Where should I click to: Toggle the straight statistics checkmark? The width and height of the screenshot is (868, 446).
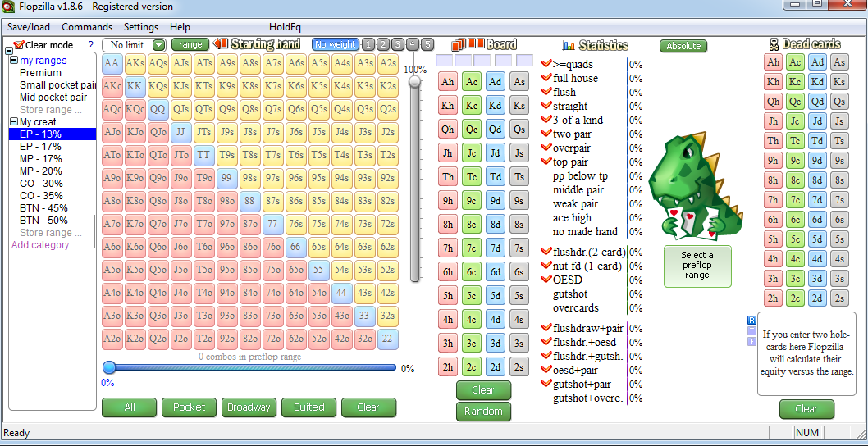tap(546, 106)
